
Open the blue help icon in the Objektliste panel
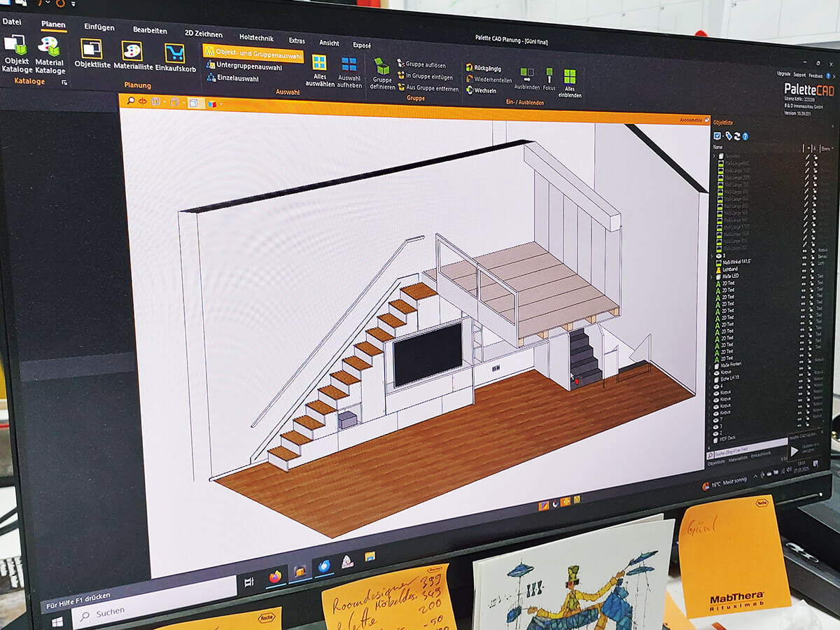(x=745, y=136)
